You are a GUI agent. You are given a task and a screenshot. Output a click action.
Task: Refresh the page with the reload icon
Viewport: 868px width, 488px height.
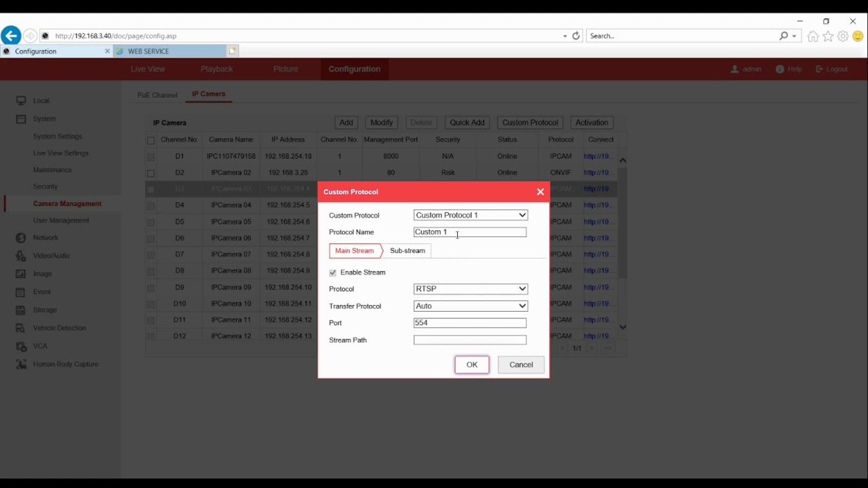coord(576,36)
